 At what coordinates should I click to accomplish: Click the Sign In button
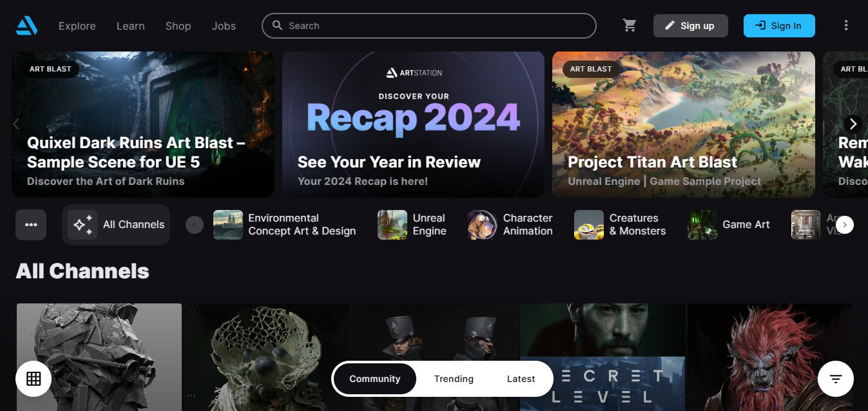779,26
